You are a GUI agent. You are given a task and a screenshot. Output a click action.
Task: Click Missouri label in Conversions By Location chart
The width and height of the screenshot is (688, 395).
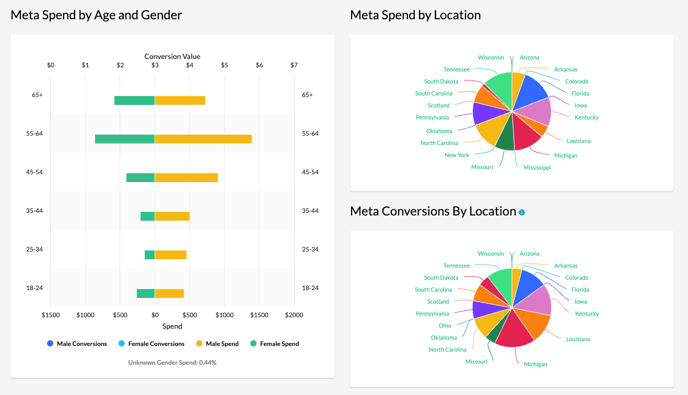point(476,362)
